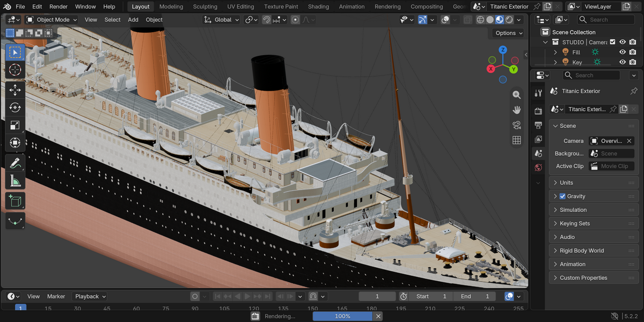The height and width of the screenshot is (322, 644).
Task: Collapse the Scene panel
Action: tap(594, 126)
